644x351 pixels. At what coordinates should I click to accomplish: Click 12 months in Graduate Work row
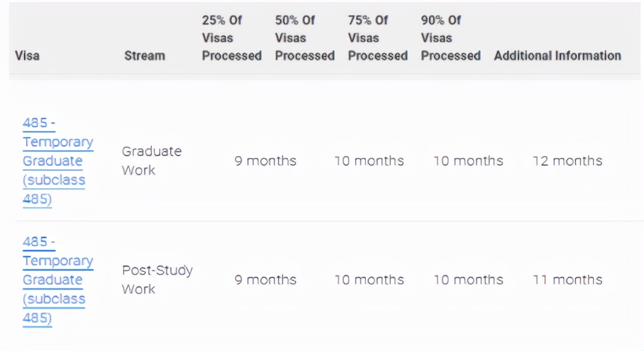567,160
